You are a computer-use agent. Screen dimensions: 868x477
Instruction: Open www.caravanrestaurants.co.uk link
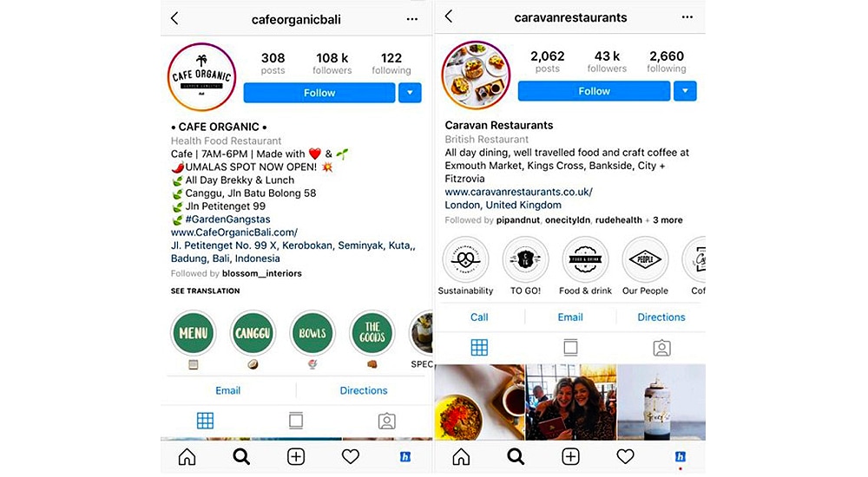click(x=519, y=192)
